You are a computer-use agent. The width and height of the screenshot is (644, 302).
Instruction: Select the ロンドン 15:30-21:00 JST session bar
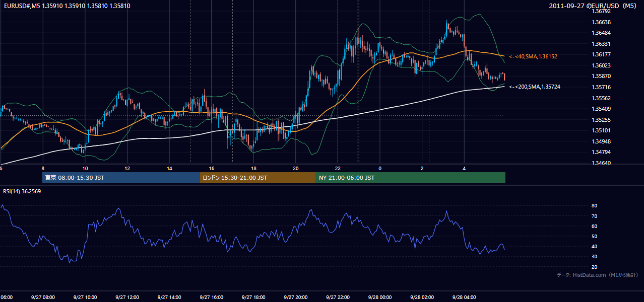click(258, 178)
